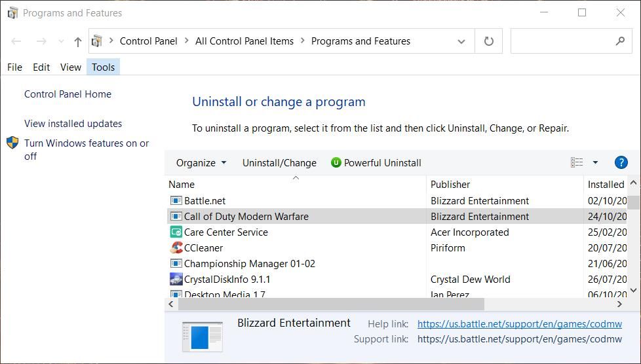
Task: Click the Call of Duty program icon
Action: click(176, 216)
